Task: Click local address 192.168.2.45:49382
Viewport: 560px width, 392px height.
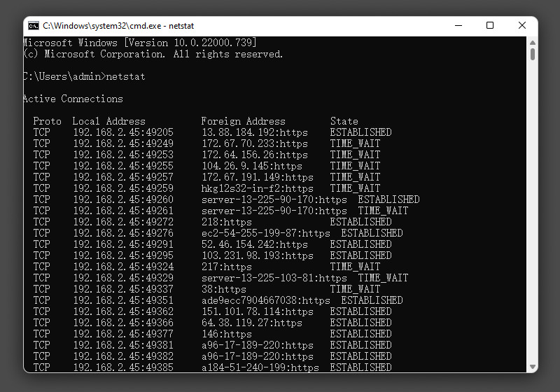Action: tap(123, 356)
